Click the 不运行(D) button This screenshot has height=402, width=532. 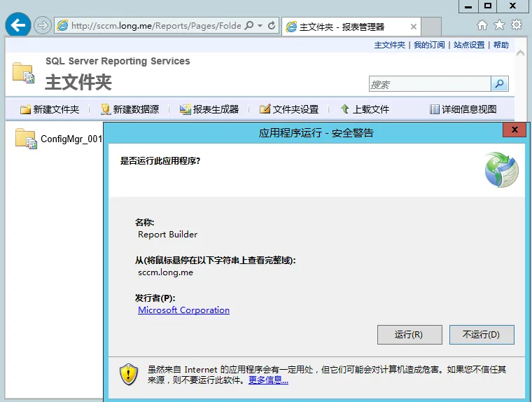click(482, 335)
